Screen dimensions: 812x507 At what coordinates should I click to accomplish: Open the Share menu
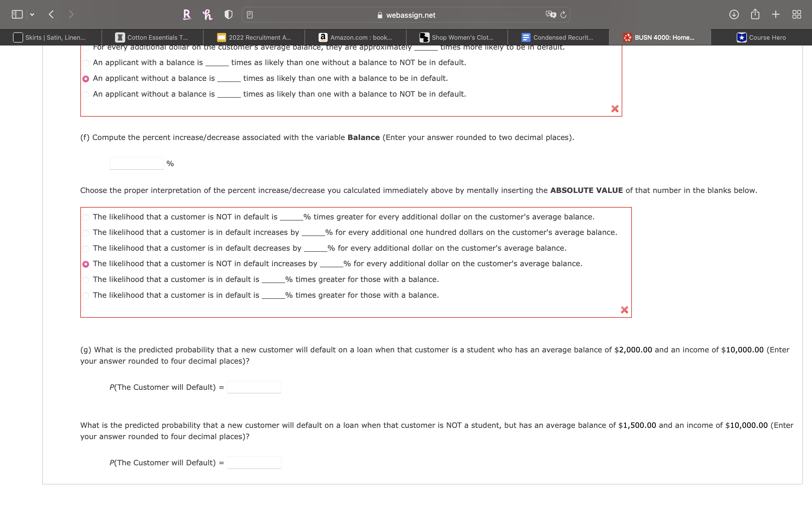(755, 14)
